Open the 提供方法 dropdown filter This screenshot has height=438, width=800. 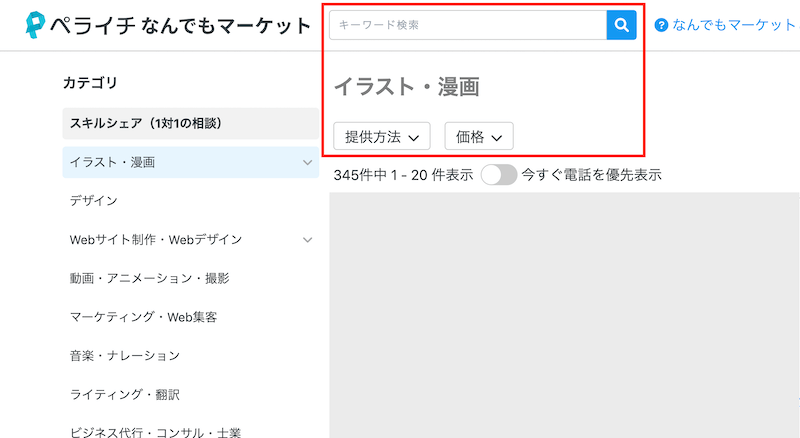381,137
